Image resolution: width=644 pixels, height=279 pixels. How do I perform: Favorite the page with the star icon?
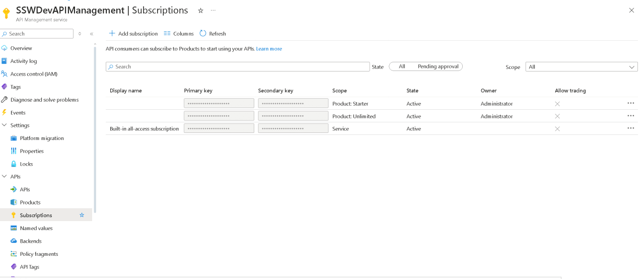point(200,10)
